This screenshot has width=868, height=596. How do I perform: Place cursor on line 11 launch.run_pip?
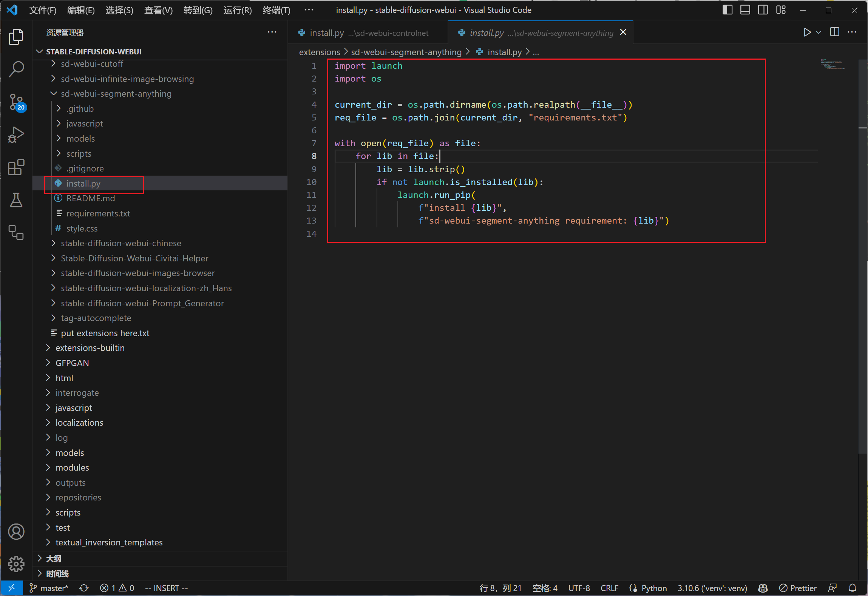pos(436,195)
